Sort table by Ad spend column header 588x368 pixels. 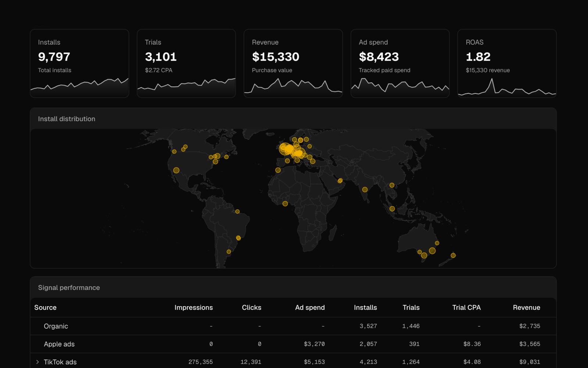click(x=310, y=308)
